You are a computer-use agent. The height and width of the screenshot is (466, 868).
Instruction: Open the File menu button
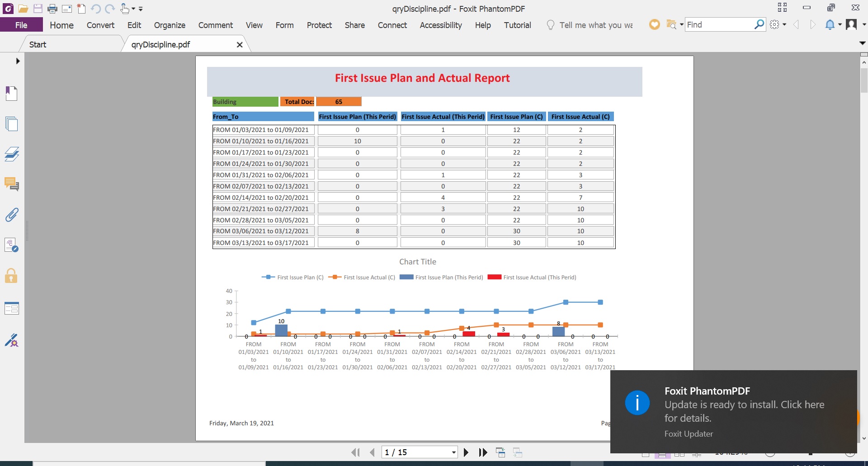[21, 25]
